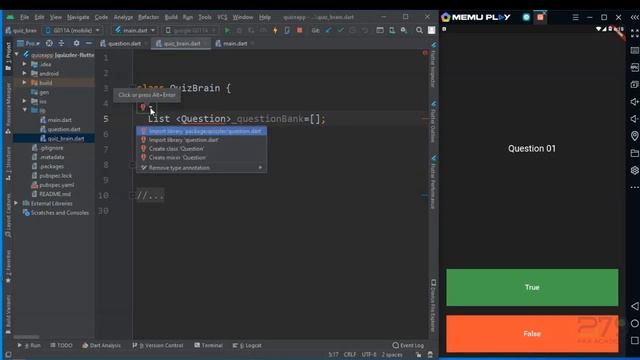Open MEmu hamburger menu icon

tap(576, 17)
